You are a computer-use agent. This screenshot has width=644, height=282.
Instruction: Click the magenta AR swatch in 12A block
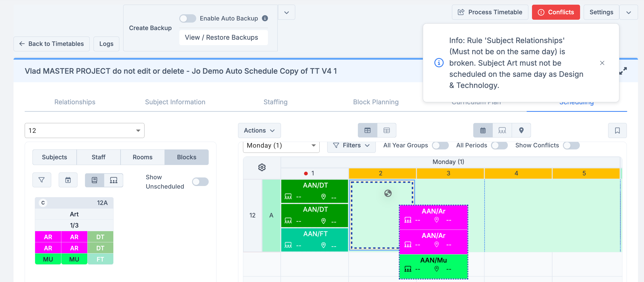pos(48,237)
